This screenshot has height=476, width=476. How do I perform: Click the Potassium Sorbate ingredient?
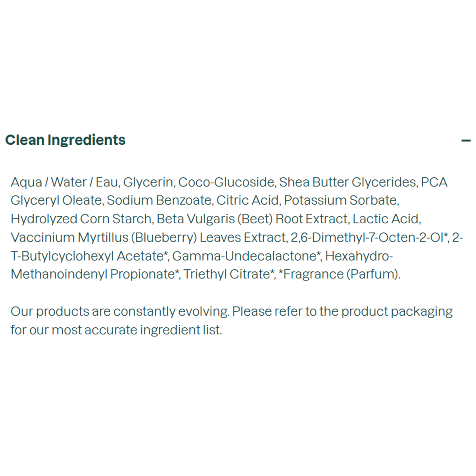pyautogui.click(x=341, y=200)
